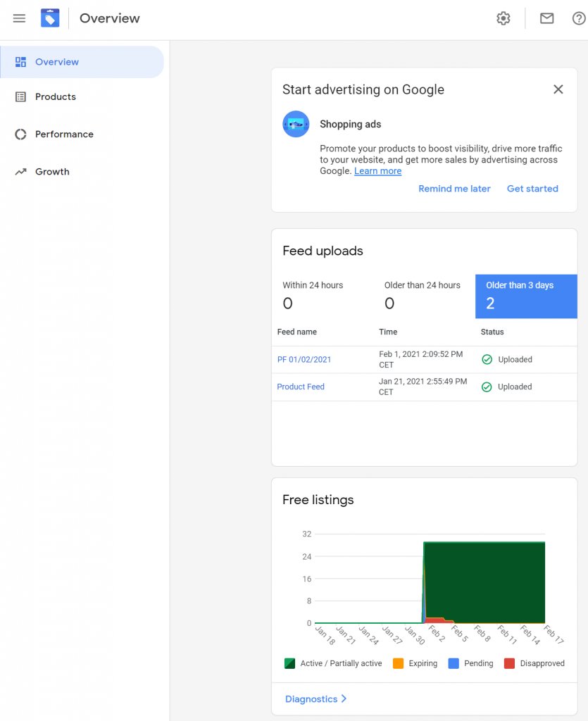
Task: Click the Status column header
Action: (x=492, y=332)
